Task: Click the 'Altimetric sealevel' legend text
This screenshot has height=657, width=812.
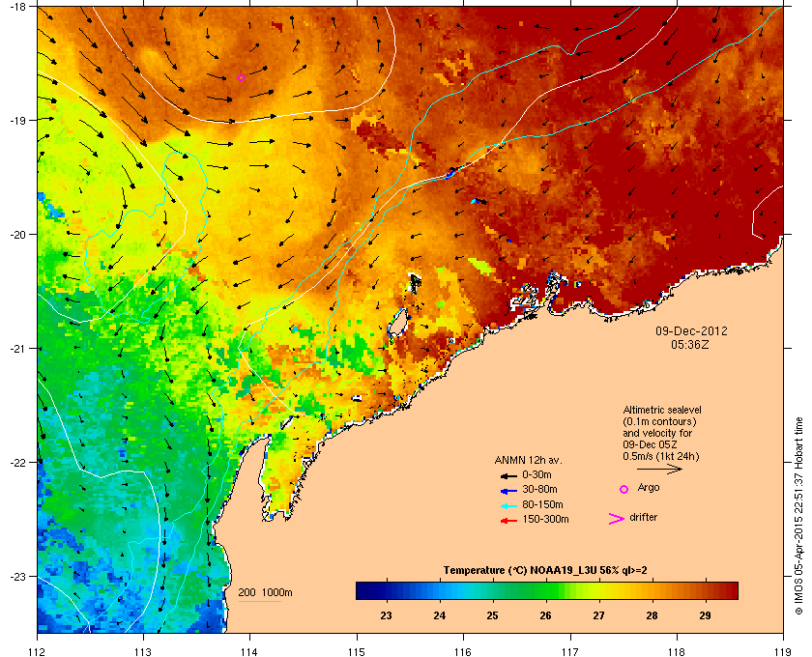Action: click(x=662, y=410)
